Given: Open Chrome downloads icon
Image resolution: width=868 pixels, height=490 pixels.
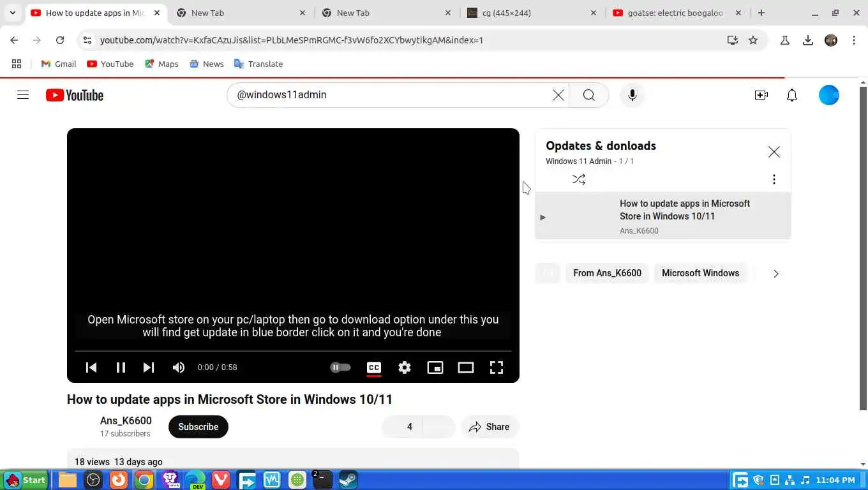Looking at the screenshot, I should pos(808,40).
